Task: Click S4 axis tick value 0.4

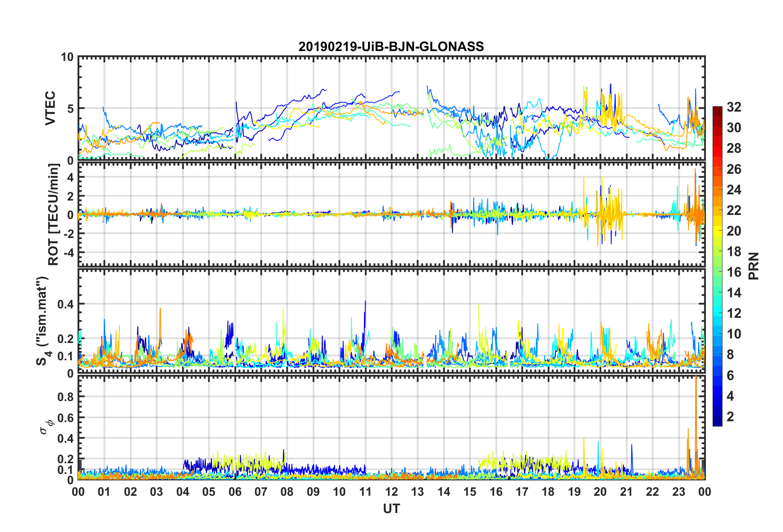Action: pos(65,304)
